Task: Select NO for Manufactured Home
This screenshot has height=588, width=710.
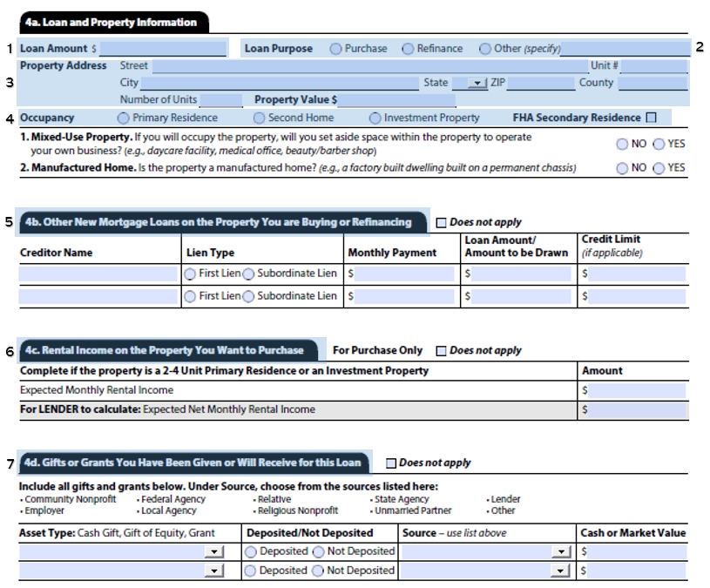Action: coord(622,168)
